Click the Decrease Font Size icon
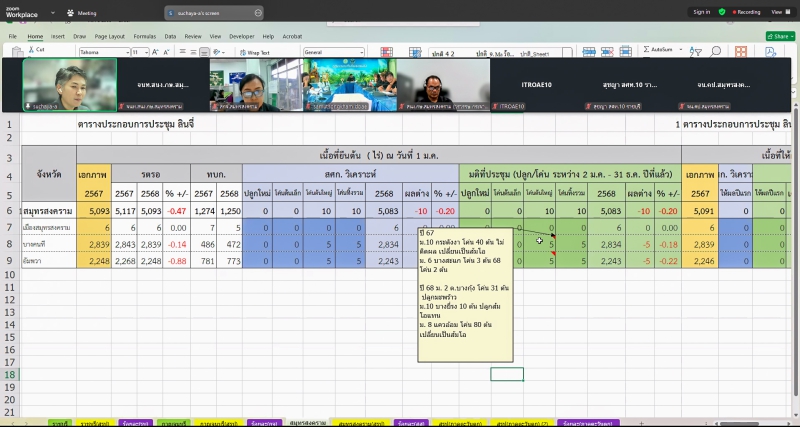Viewport: 800px width, 427px height. [168, 52]
